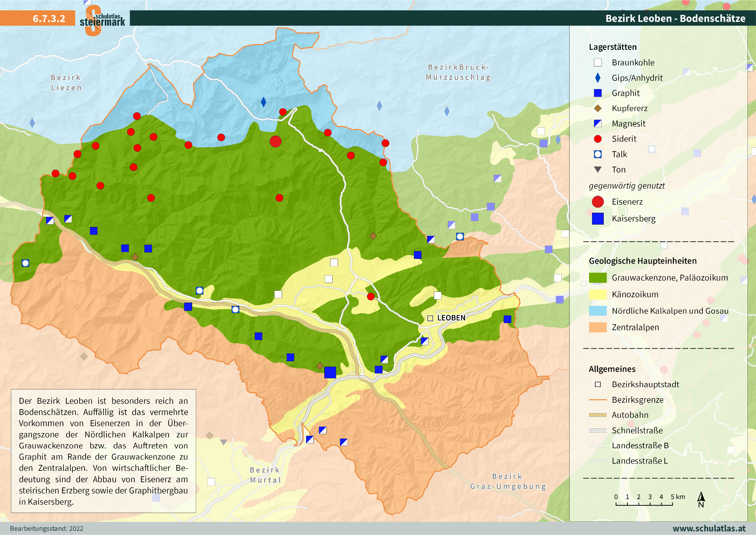Click the Zentralalpen orange color swatch

(x=598, y=327)
